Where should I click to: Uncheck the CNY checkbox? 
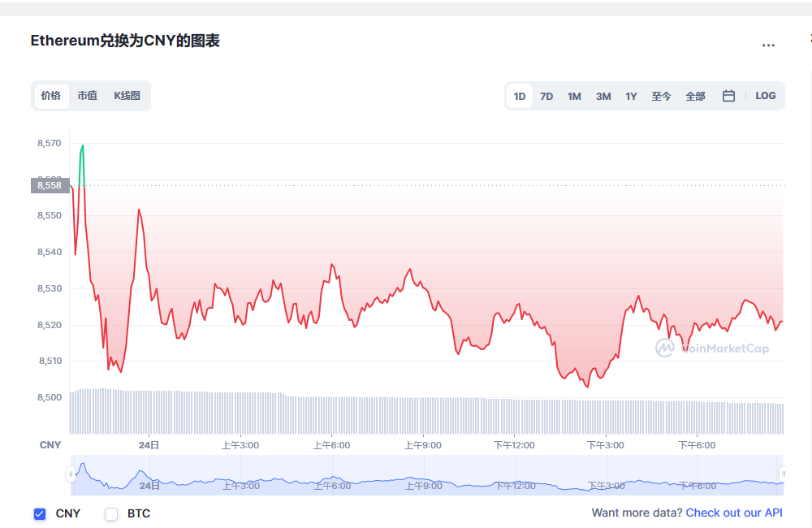(x=40, y=514)
